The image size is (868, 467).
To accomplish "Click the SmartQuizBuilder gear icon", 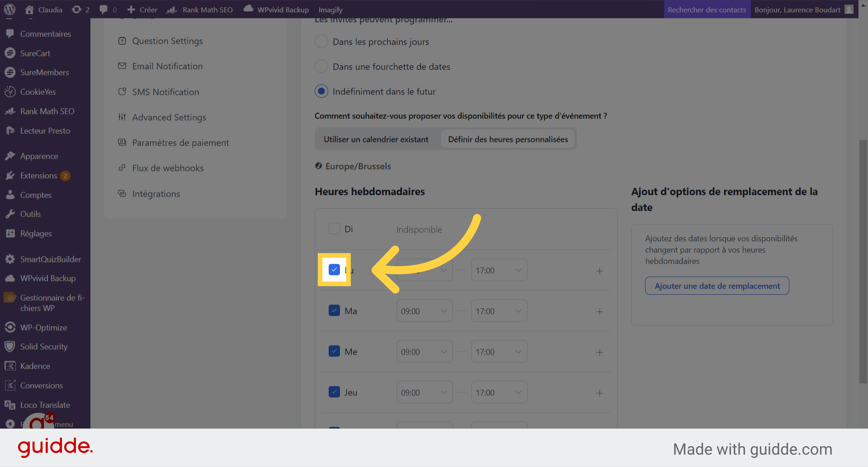I will (x=10, y=259).
